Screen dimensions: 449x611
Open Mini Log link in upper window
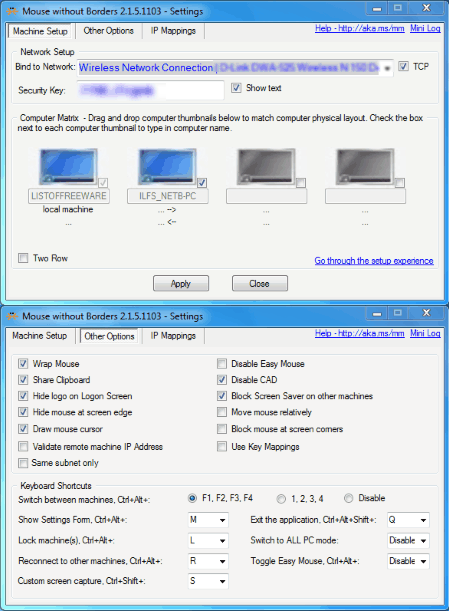(x=425, y=28)
